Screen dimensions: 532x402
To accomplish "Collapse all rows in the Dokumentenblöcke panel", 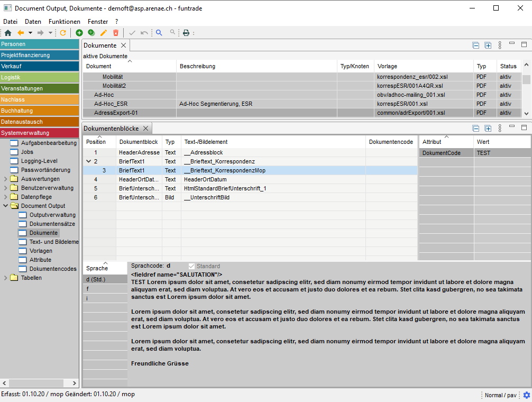I will [x=476, y=129].
